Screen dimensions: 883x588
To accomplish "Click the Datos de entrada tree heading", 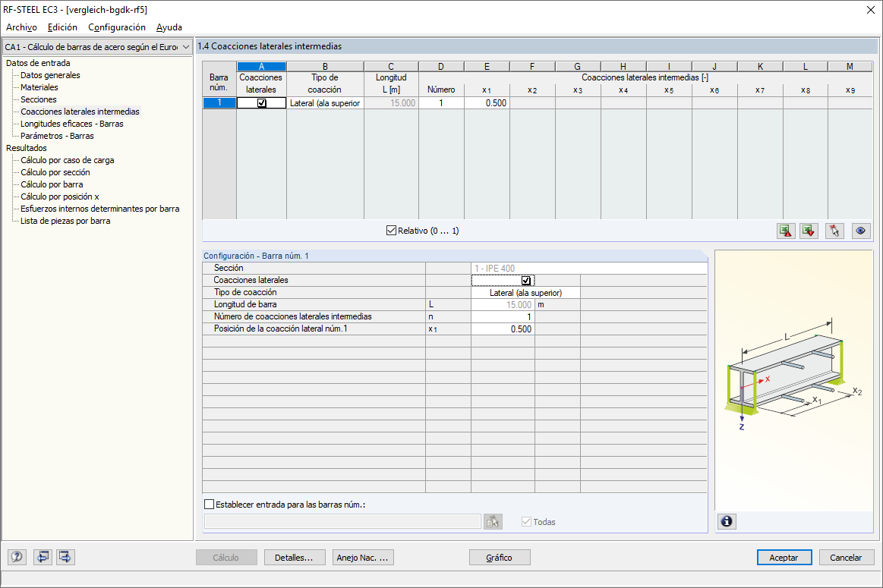I will (38, 63).
